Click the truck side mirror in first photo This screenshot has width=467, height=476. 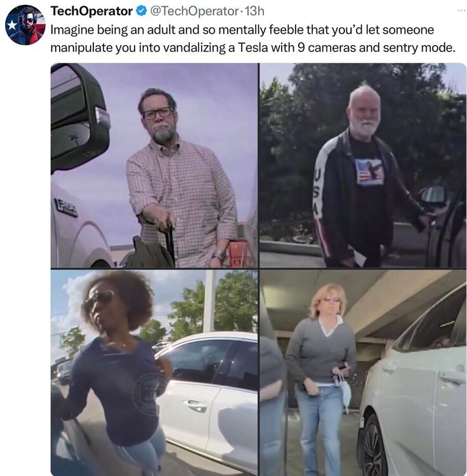(79, 119)
